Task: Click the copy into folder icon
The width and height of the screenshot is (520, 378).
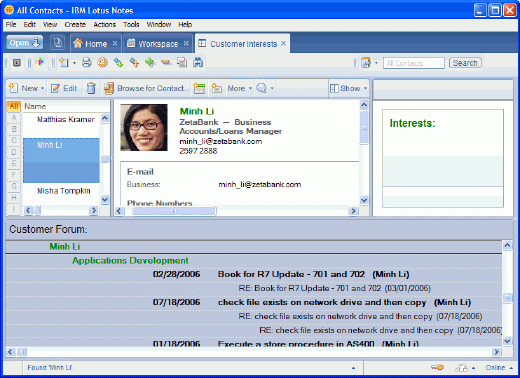Action: coord(217,88)
